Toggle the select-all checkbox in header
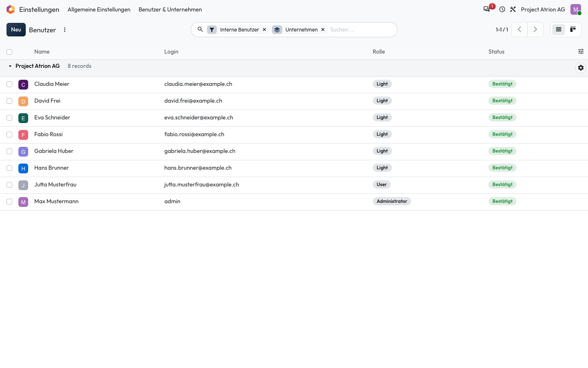This screenshot has width=588, height=368. click(x=9, y=52)
